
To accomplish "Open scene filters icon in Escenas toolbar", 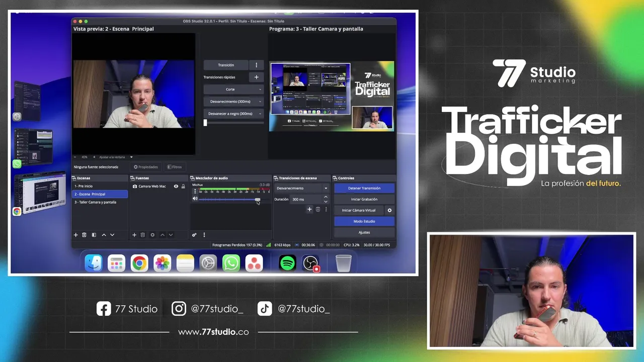I will (94, 235).
